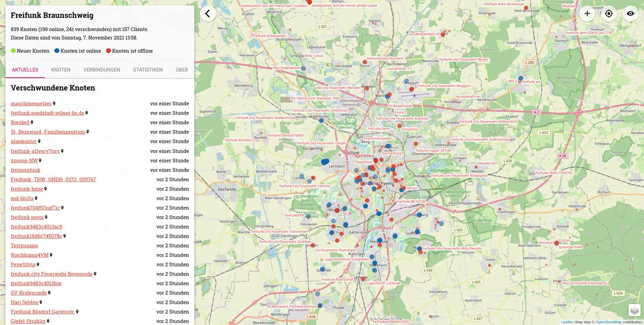Zoom into the map using the plus icon

587,13
